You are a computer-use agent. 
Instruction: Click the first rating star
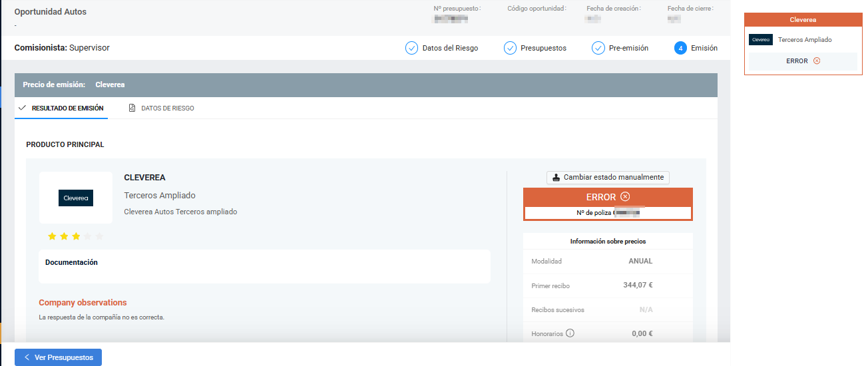tap(52, 236)
